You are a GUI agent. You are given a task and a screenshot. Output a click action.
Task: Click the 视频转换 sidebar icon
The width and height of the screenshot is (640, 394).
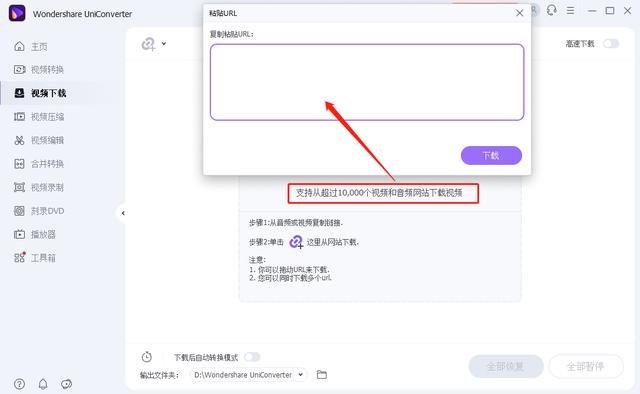(x=19, y=69)
